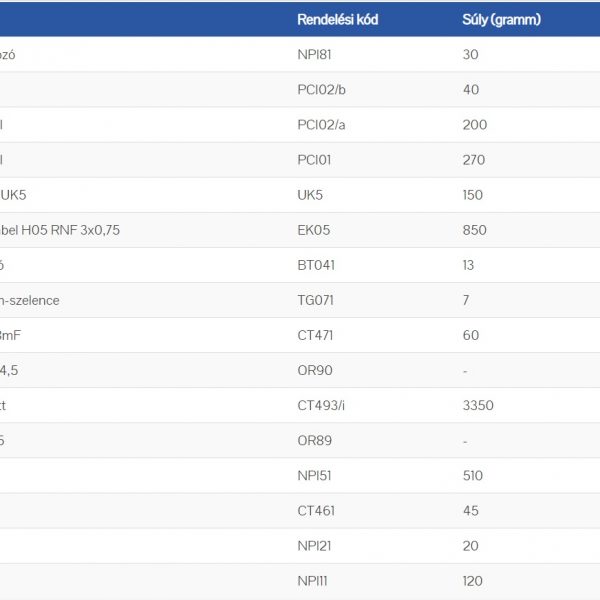
Task: Click the BT041 order code
Action: [316, 265]
